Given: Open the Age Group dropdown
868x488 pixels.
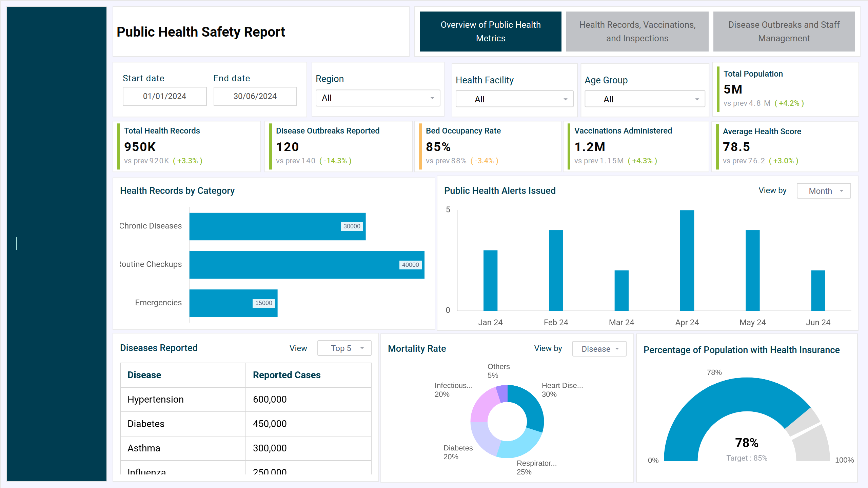Looking at the screenshot, I should (645, 99).
